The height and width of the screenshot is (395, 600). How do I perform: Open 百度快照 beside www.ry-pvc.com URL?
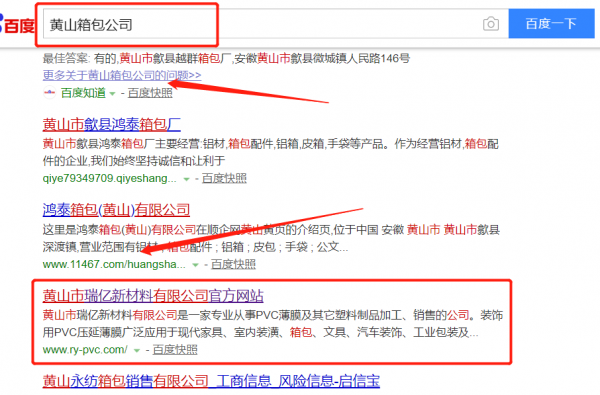[175, 349]
